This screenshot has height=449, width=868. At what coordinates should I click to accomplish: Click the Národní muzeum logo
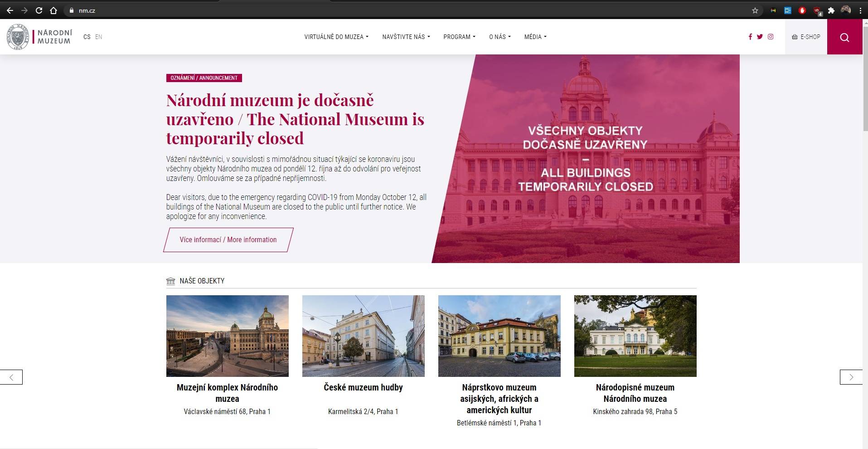coord(39,37)
